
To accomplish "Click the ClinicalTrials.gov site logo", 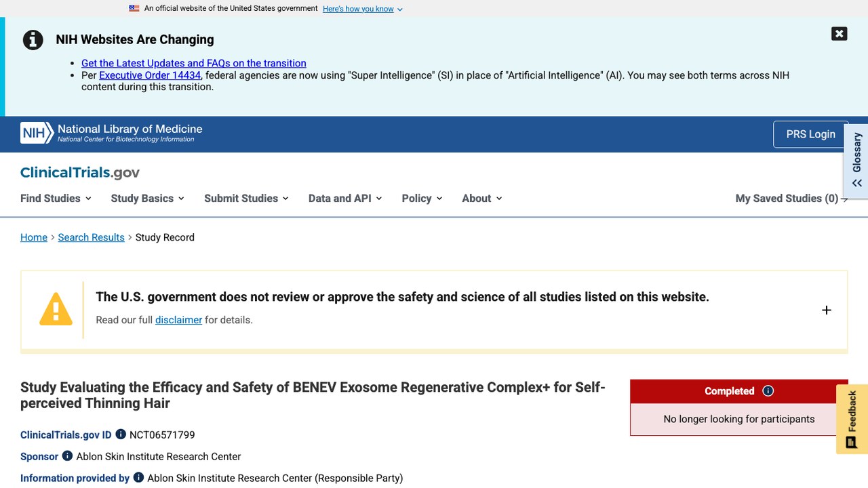I will [80, 173].
